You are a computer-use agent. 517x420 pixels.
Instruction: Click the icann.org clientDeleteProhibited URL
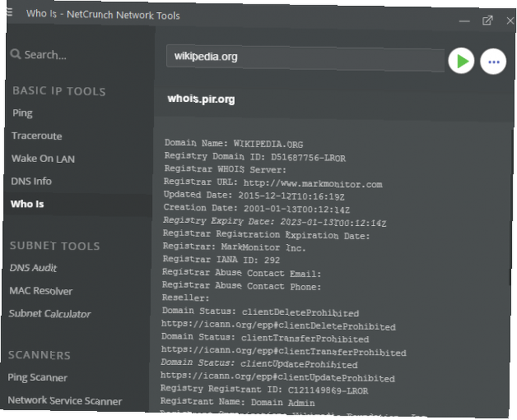click(278, 325)
